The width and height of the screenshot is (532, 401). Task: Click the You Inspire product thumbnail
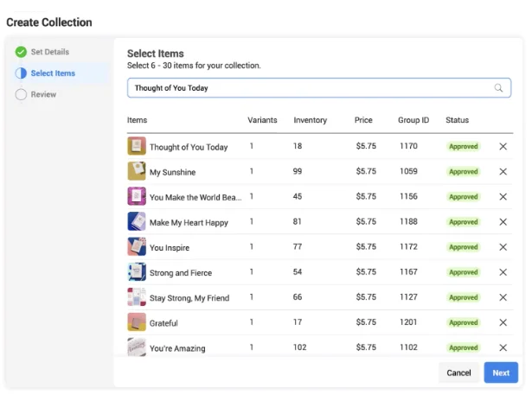pyautogui.click(x=136, y=247)
